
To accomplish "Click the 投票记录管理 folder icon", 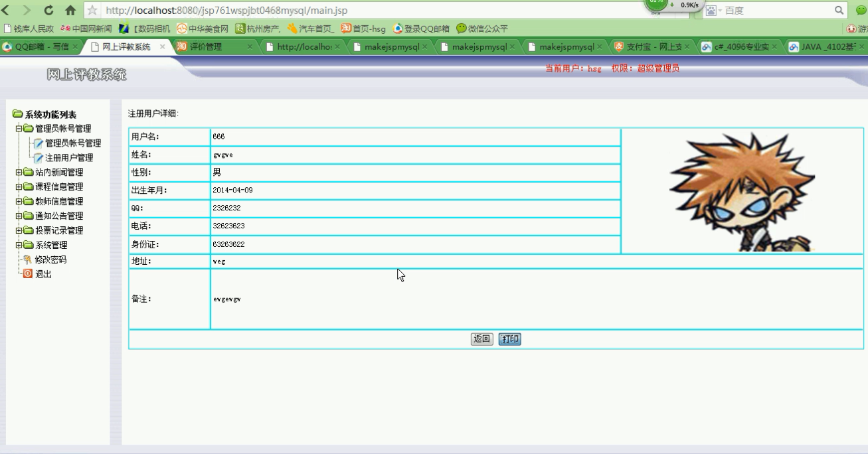I will 28,230.
